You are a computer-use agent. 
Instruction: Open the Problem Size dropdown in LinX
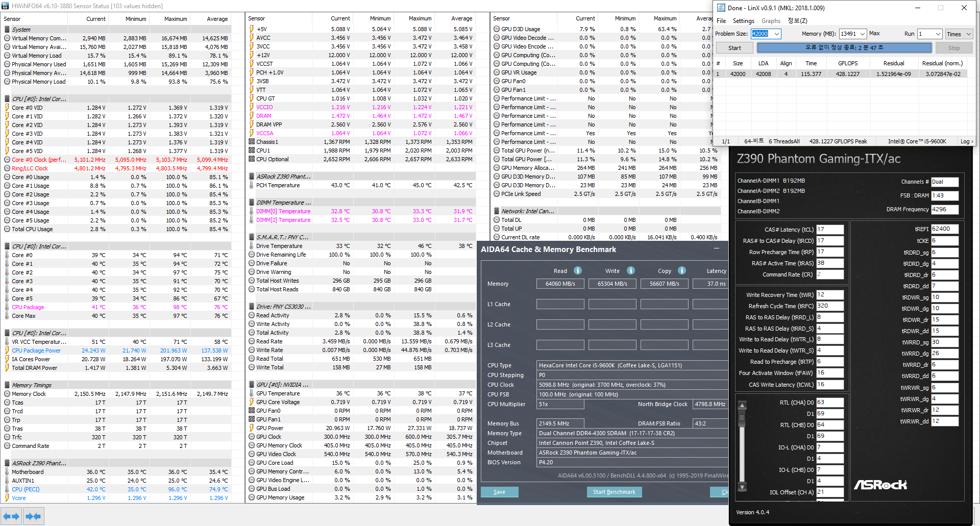pos(777,34)
